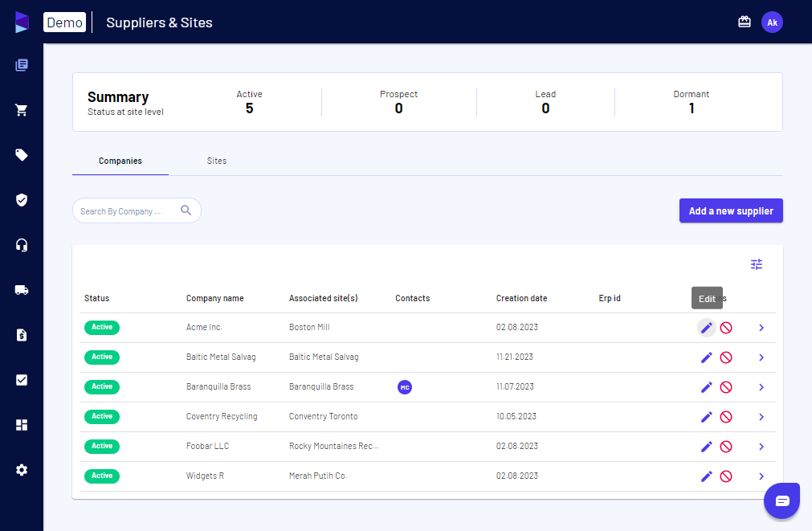Expand Baranquilla Brass row chevron
812x531 pixels.
pos(761,387)
